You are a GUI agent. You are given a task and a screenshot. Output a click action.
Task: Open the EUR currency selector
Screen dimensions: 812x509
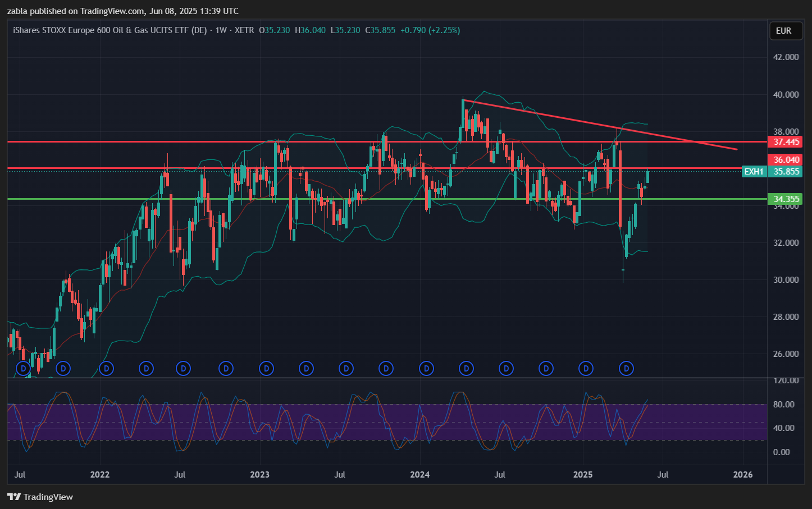(x=783, y=31)
